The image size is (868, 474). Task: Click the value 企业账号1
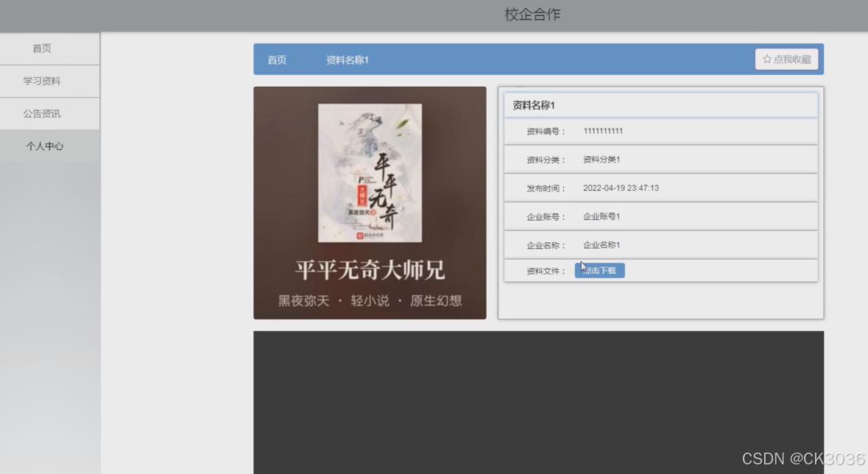(x=601, y=216)
